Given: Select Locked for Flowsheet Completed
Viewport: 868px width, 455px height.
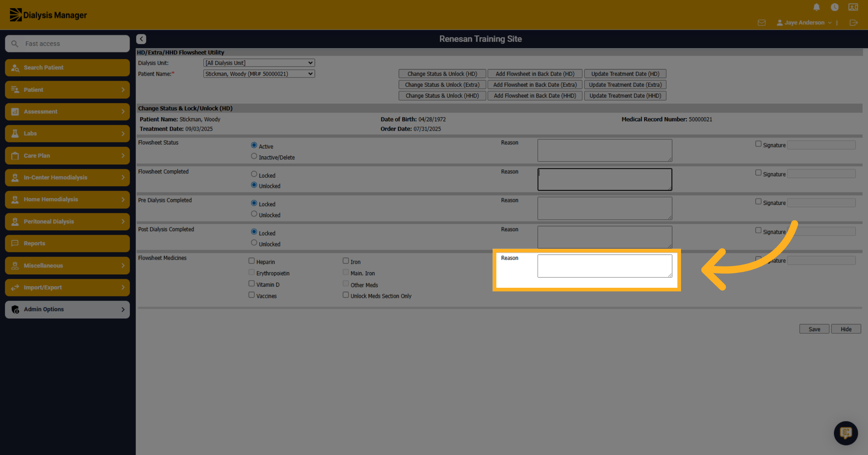Looking at the screenshot, I should pos(254,174).
